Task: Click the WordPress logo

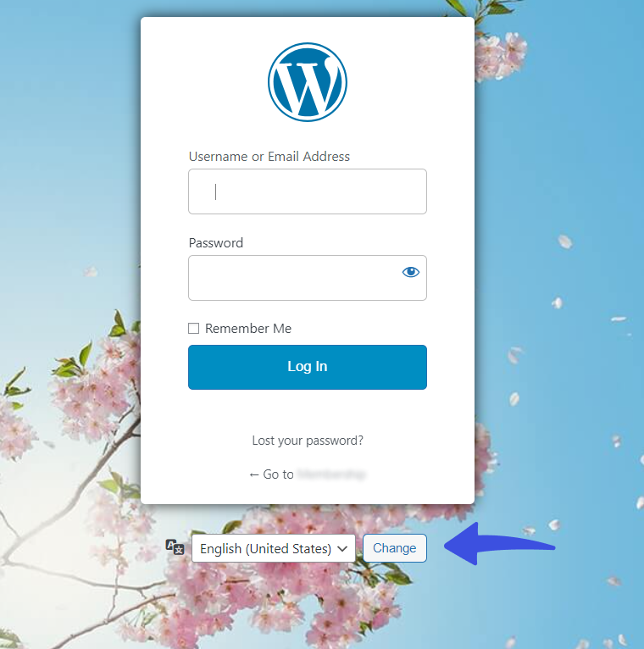Action: click(x=307, y=82)
